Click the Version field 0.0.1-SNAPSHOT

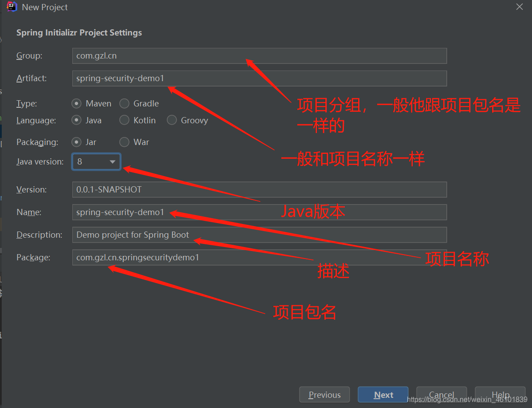pos(259,189)
